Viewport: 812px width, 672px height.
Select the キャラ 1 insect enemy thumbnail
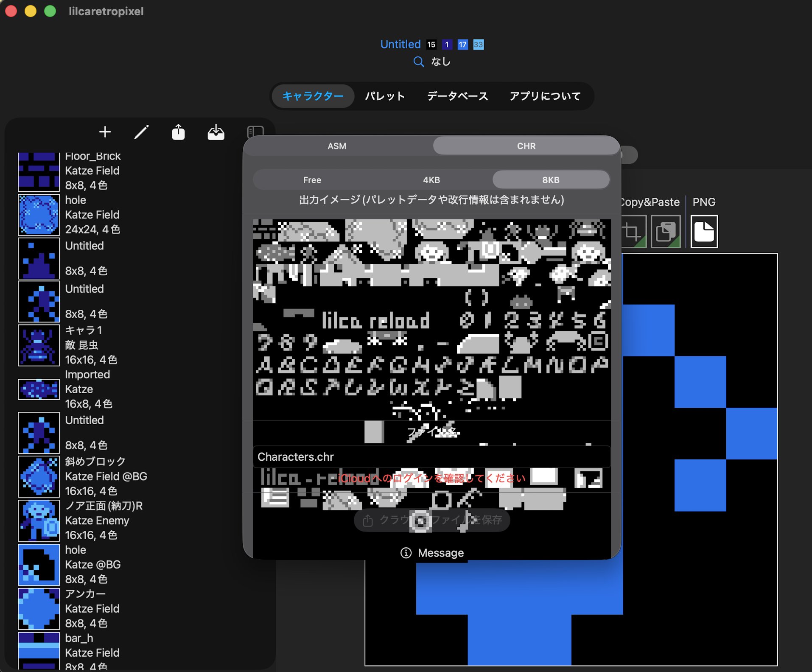click(39, 345)
